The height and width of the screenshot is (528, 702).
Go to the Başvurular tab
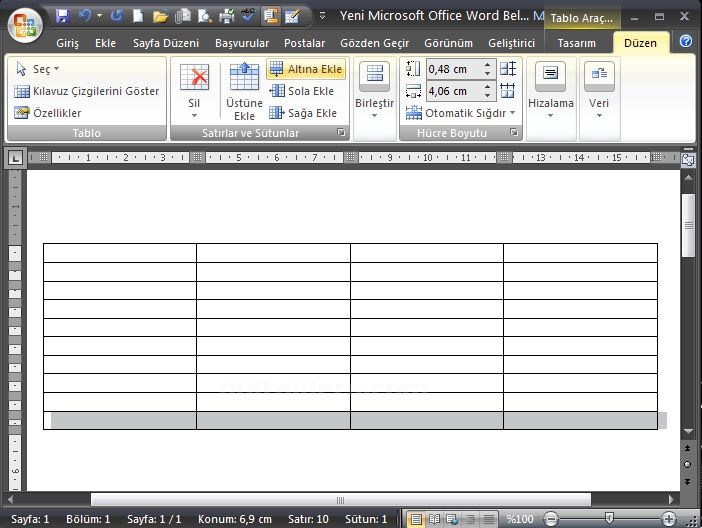242,43
